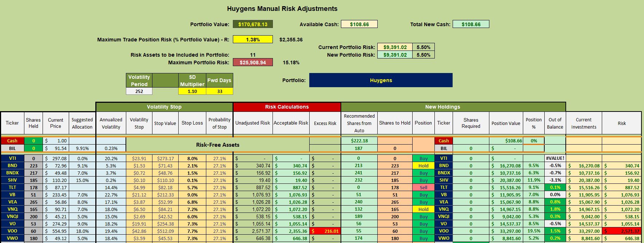This screenshot has width=644, height=243.
Task: Click the Risk Calculations section header
Action: (x=287, y=107)
